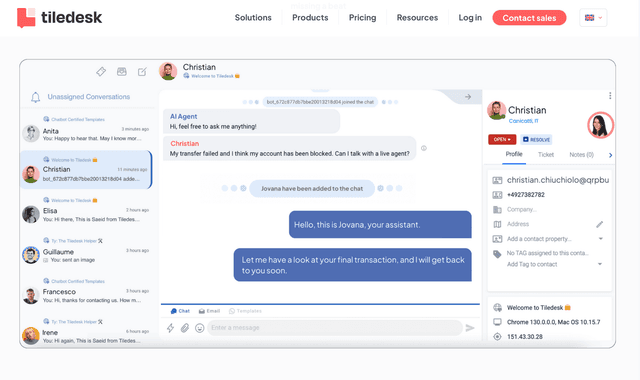Switch to the Ticket tab
Image resolution: width=640 pixels, height=380 pixels.
point(546,155)
